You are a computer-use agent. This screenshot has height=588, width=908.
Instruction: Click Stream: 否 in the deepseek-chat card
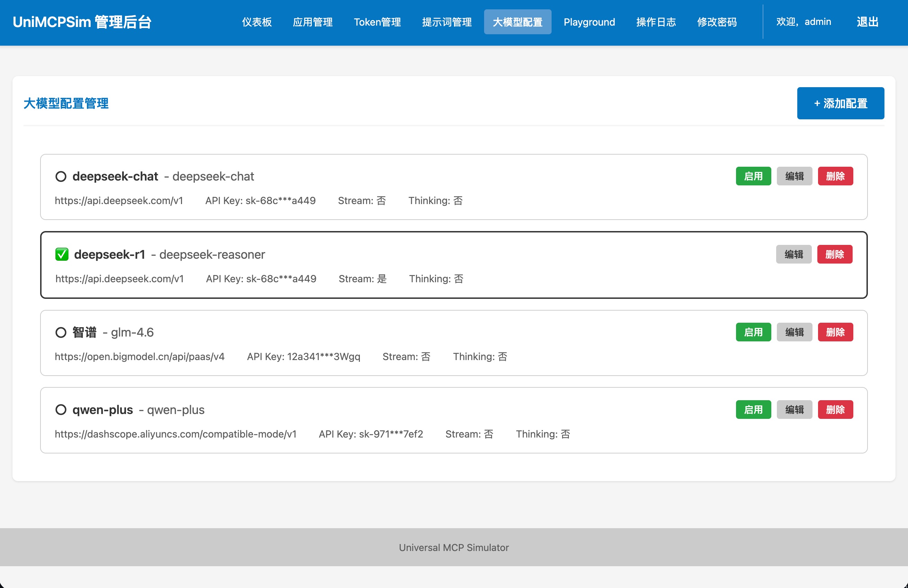pos(362,201)
